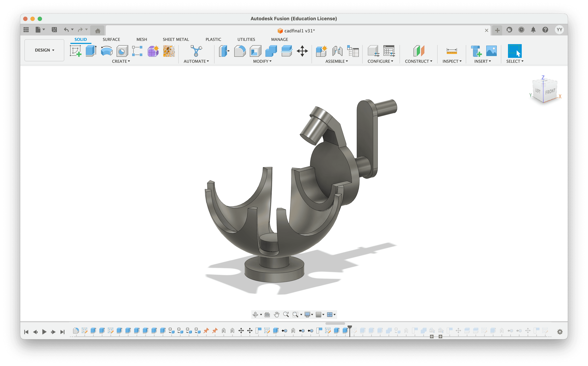Switch to the SURFACE tab

click(x=111, y=39)
